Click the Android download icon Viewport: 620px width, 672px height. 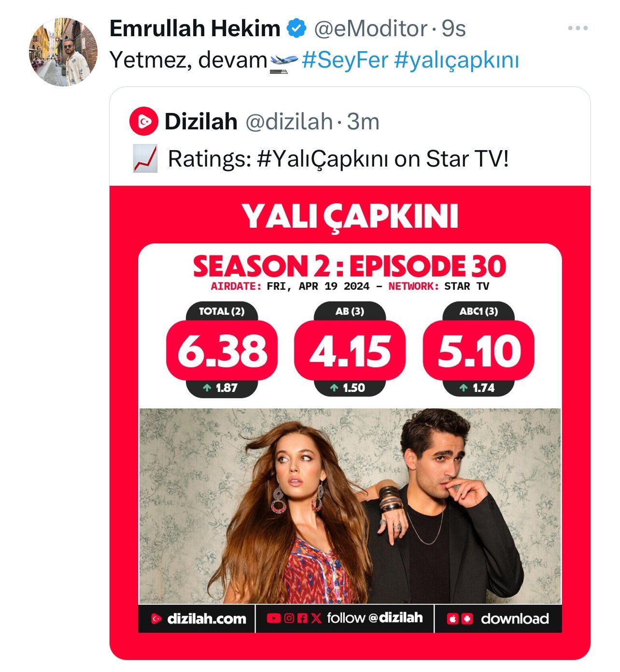click(x=467, y=619)
